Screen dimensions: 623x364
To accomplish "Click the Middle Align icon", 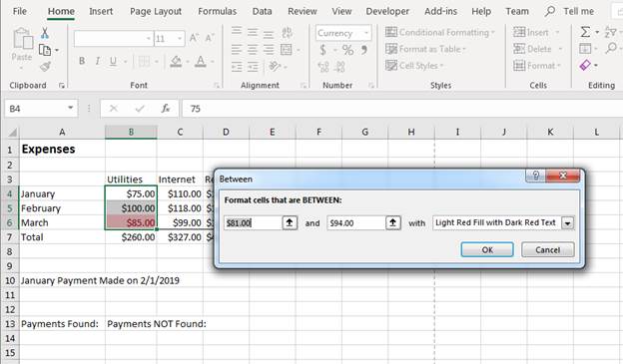I will click(x=253, y=32).
